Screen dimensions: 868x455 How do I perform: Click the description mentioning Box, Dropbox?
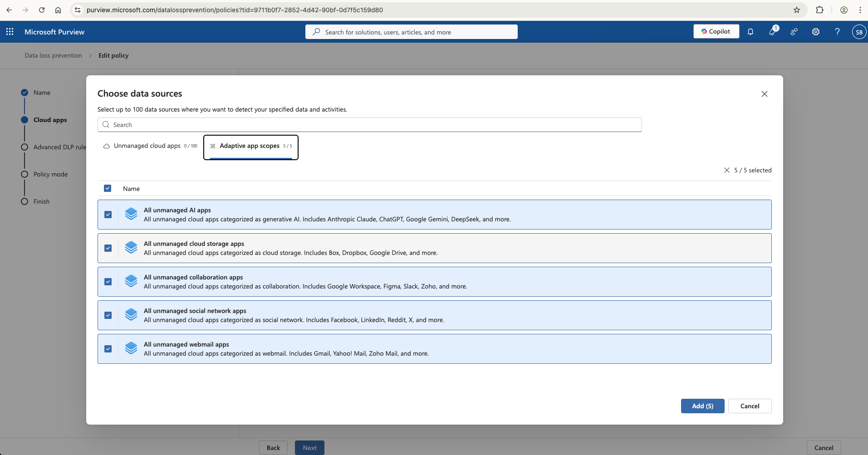tap(291, 253)
